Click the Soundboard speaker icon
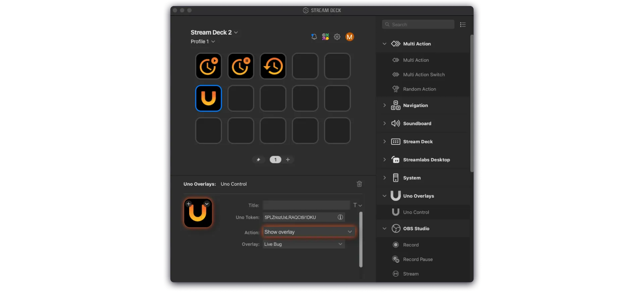 (x=396, y=124)
